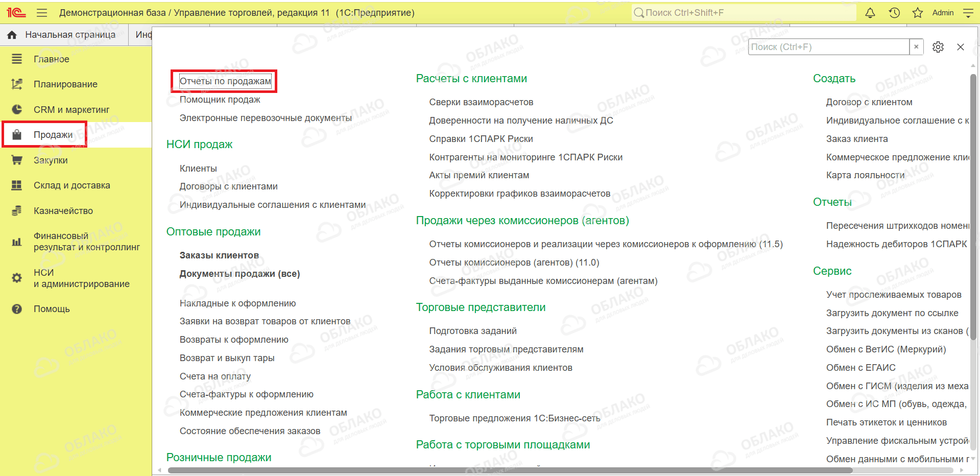This screenshot has height=476, width=980.
Task: Open Условия обслуживания клиентов
Action: coord(500,368)
